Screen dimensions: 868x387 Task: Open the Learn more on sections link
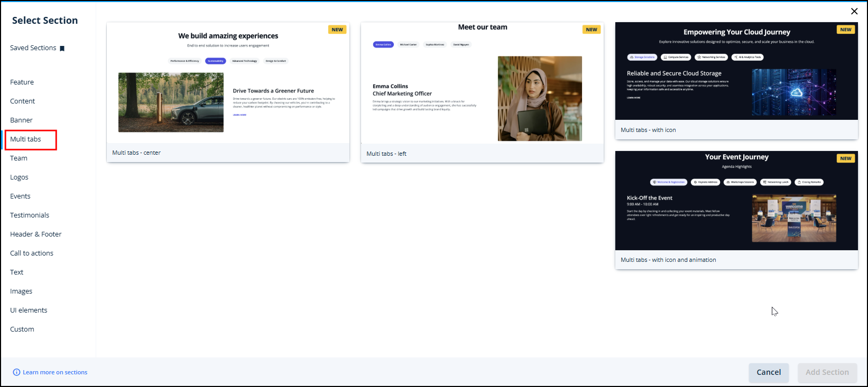point(55,372)
